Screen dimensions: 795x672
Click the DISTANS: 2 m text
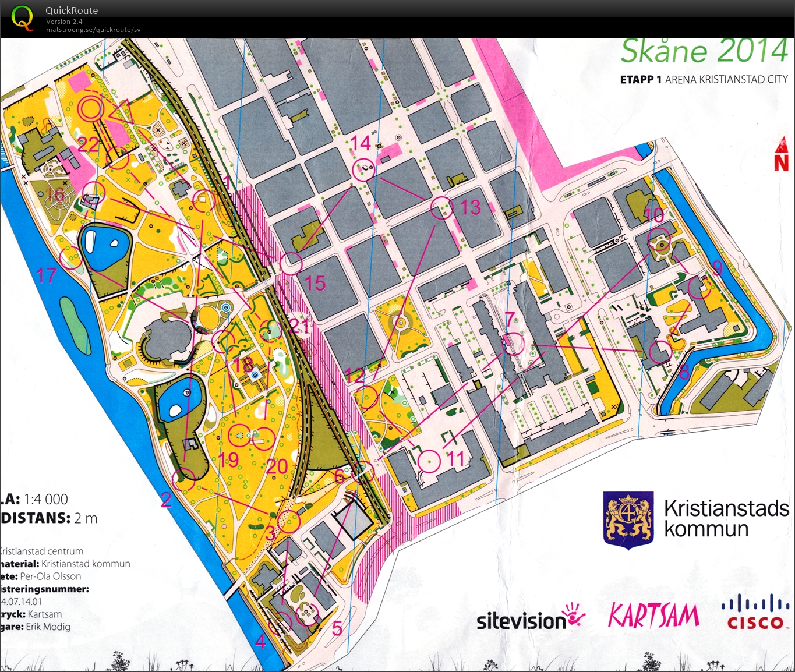(x=49, y=518)
